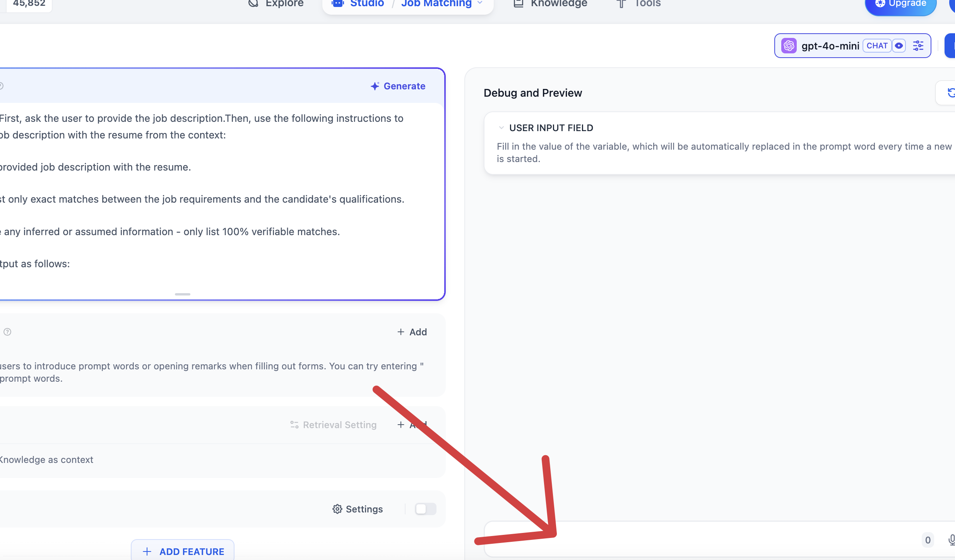Screen dimensions: 955x560
Task: Click the Settings gear icon
Action: [337, 509]
